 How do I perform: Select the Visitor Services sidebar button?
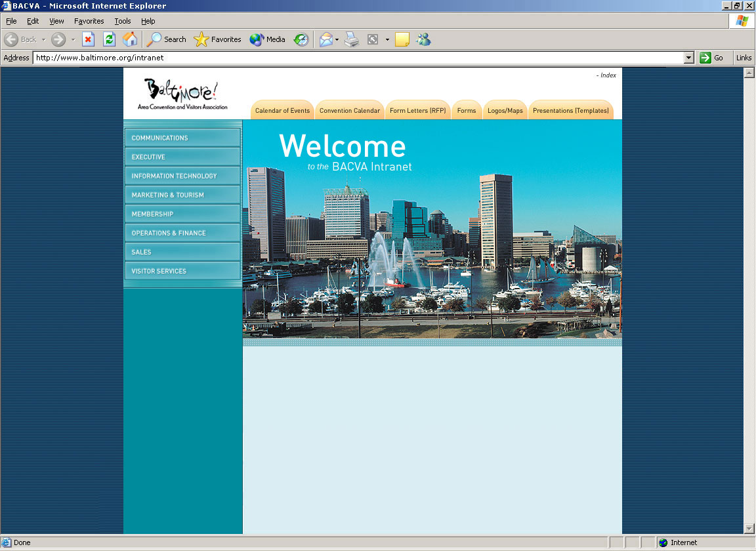(182, 271)
